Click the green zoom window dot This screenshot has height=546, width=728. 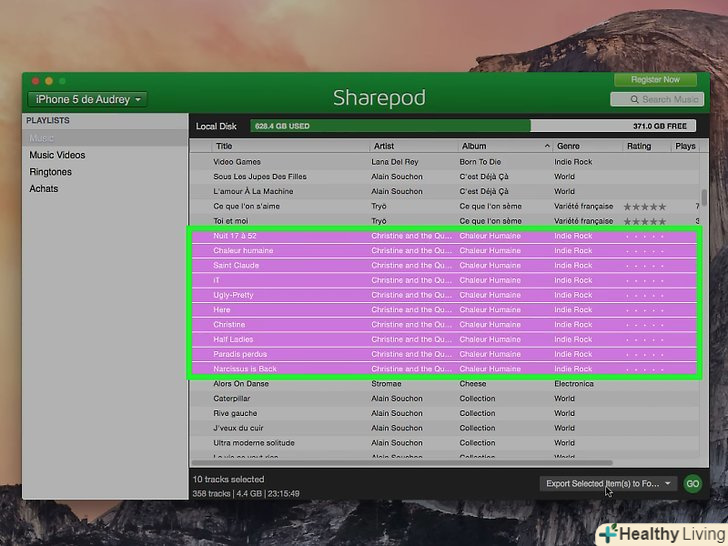pyautogui.click(x=62, y=80)
